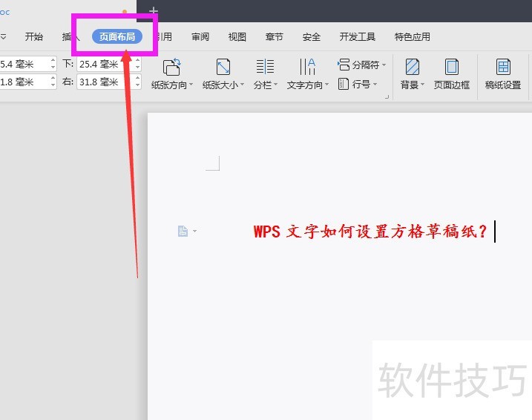The width and height of the screenshot is (532, 420).
Task: Decrease the bottom margin with the down stepper
Action: pos(137,68)
